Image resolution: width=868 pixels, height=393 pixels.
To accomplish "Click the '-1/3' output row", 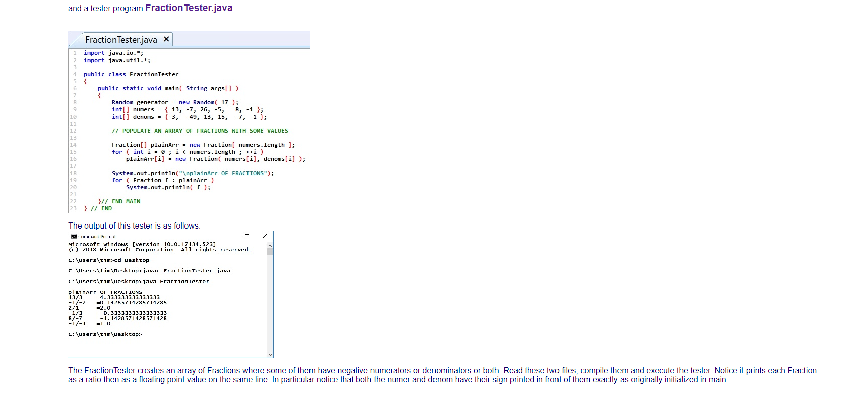I will (117, 313).
